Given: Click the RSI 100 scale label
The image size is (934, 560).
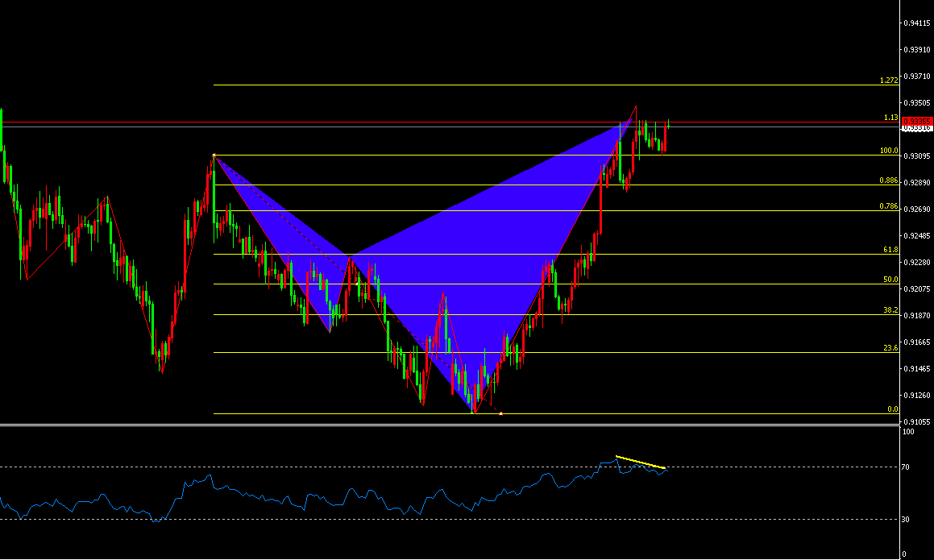Looking at the screenshot, I should pyautogui.click(x=908, y=431).
